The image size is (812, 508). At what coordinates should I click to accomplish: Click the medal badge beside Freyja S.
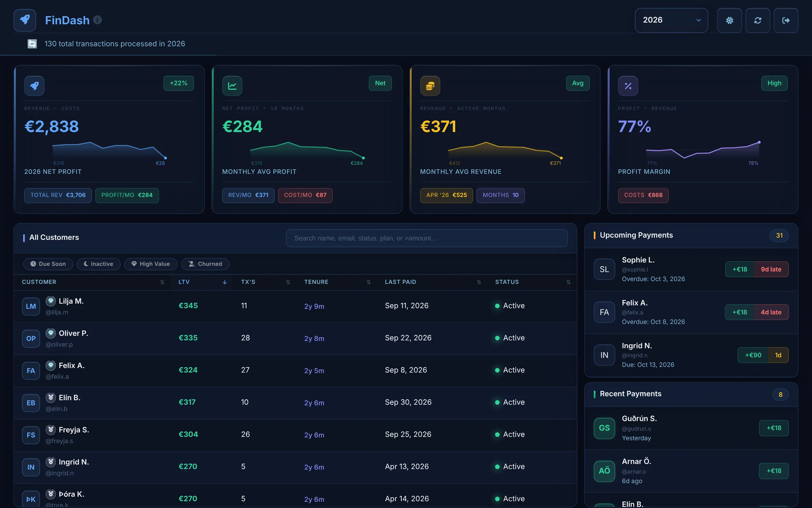pyautogui.click(x=51, y=429)
